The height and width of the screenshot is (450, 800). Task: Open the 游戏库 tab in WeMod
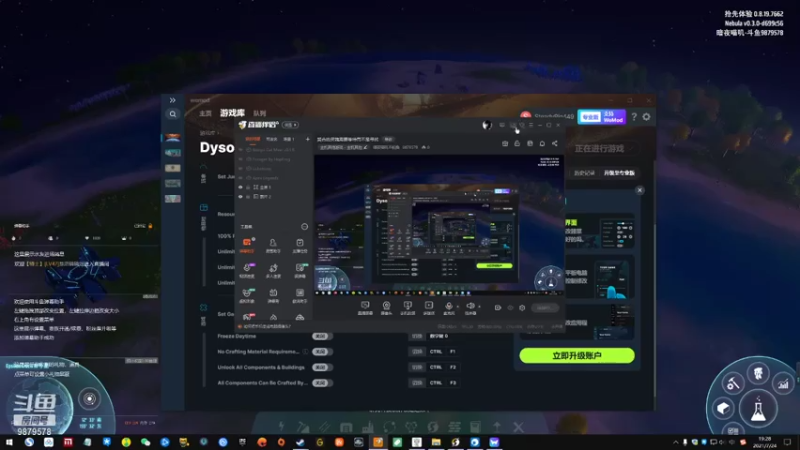tap(232, 113)
